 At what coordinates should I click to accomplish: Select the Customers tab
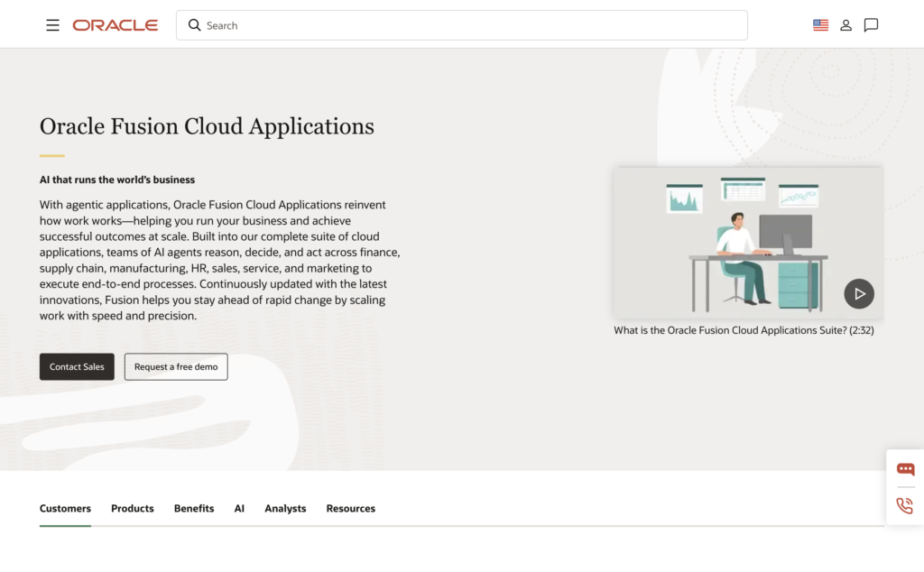(65, 508)
